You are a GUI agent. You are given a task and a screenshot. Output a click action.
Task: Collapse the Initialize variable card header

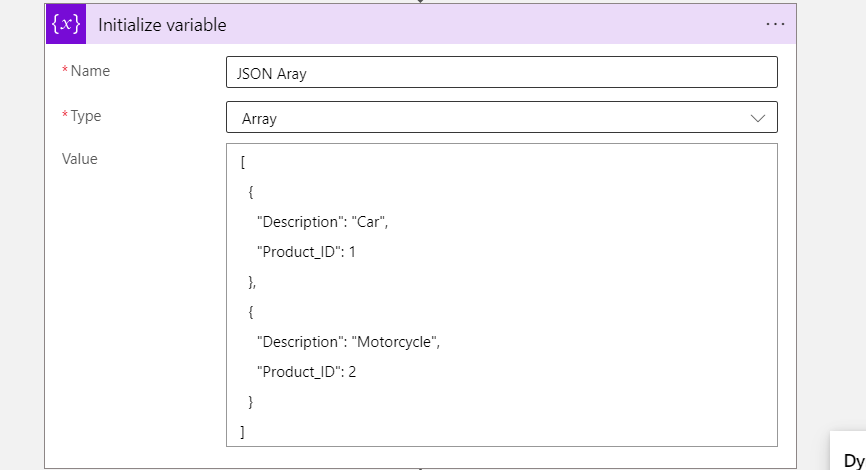421,24
